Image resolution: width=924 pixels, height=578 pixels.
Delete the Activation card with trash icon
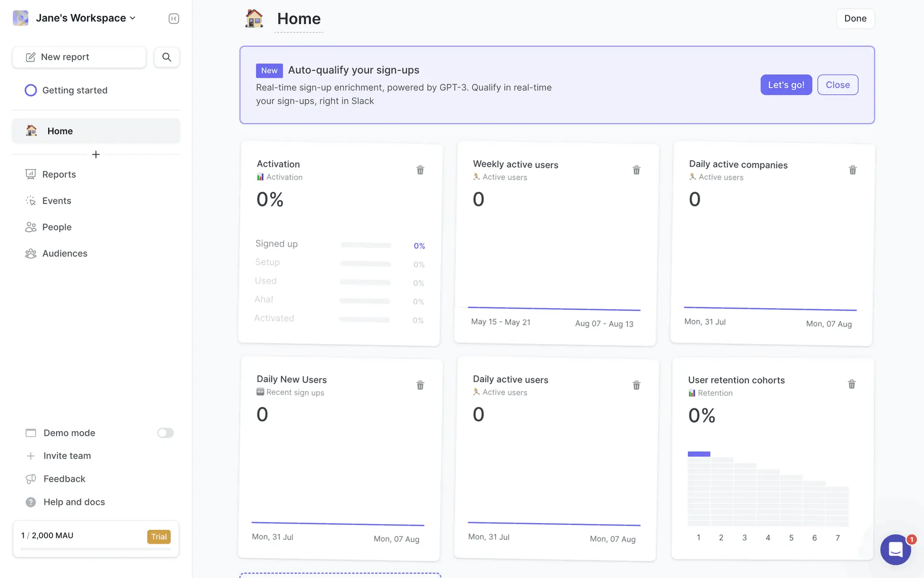click(420, 170)
